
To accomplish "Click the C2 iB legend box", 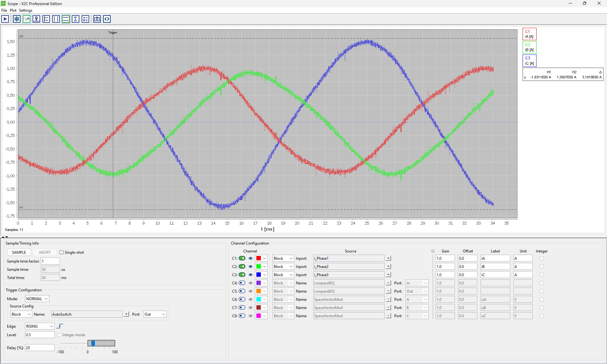I will click(x=529, y=47).
